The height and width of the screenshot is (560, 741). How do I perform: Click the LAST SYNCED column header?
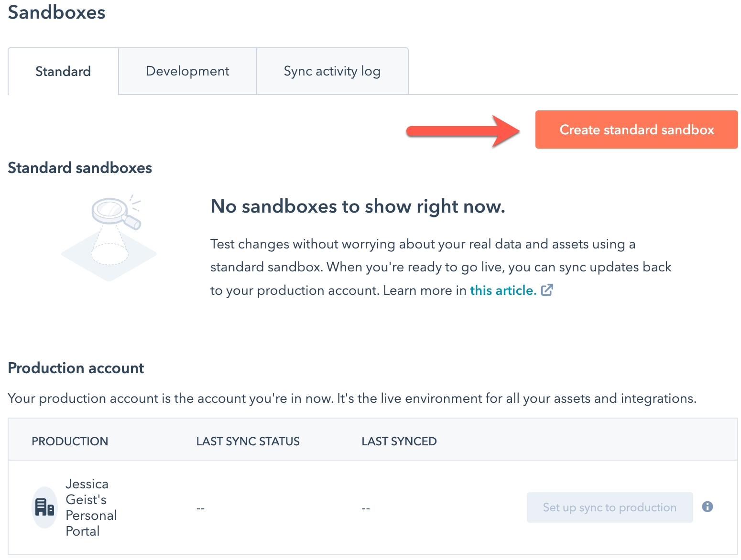(399, 441)
